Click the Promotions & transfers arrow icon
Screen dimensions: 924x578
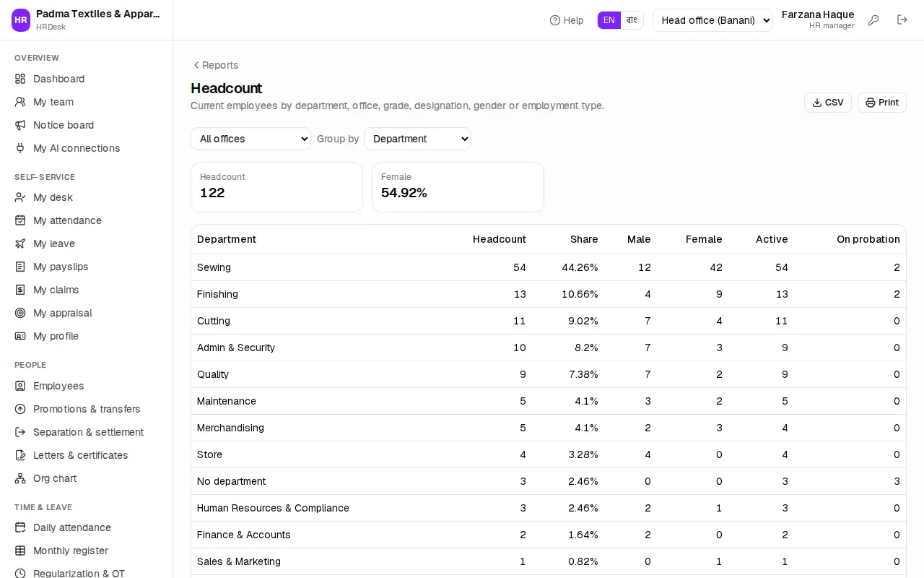pyautogui.click(x=20, y=409)
